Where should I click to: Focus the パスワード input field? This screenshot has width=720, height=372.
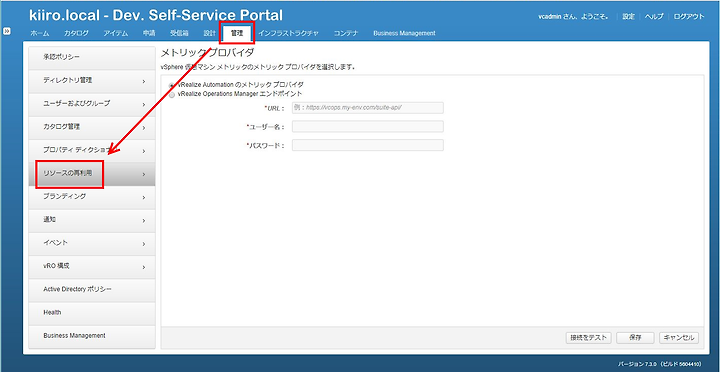pyautogui.click(x=367, y=145)
